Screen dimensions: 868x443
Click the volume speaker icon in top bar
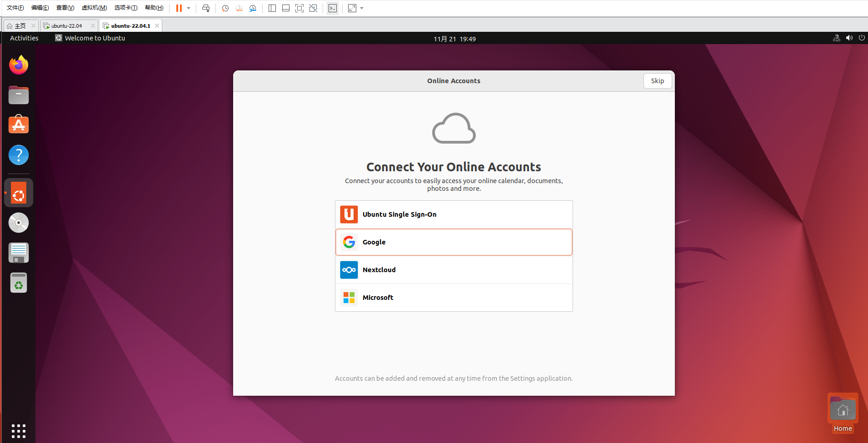(849, 38)
